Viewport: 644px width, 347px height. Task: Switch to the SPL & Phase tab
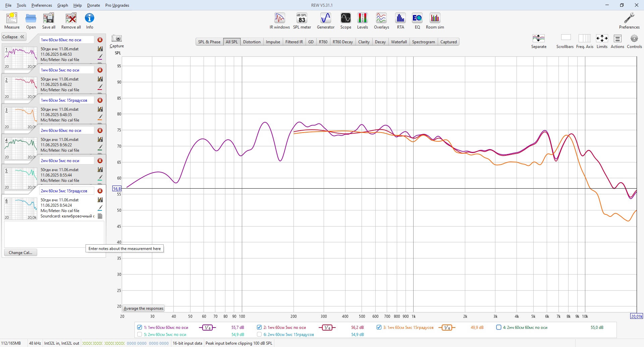(209, 42)
